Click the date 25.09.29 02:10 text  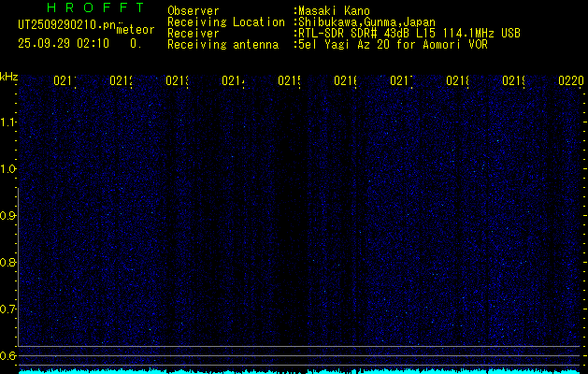[x=64, y=44]
